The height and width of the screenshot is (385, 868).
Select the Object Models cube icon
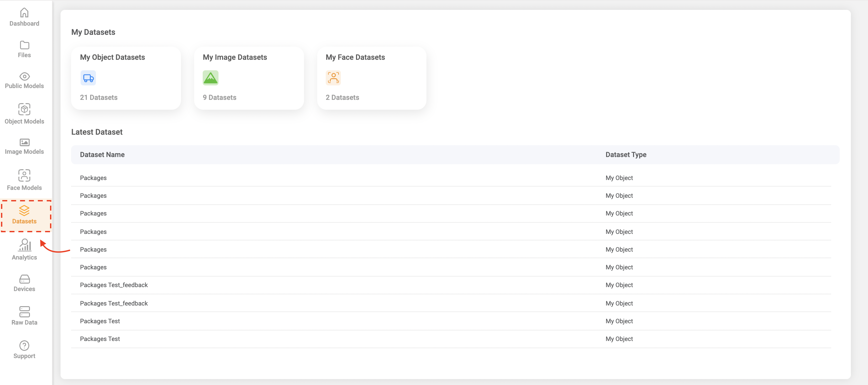[24, 109]
